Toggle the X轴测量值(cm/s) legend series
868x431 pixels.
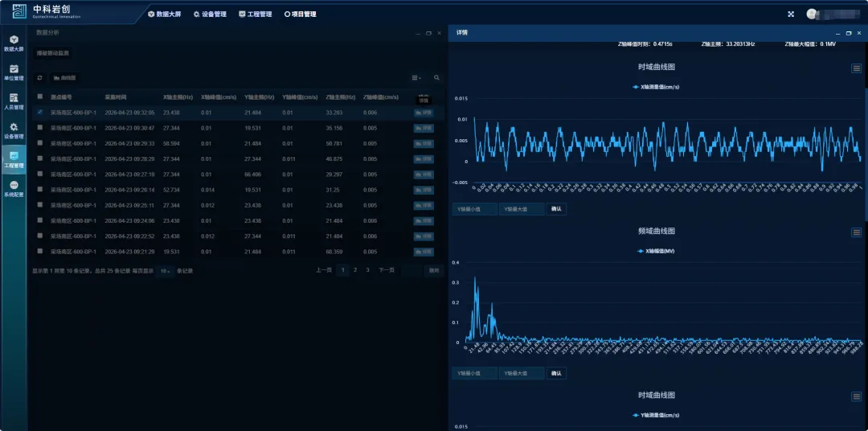click(x=656, y=86)
